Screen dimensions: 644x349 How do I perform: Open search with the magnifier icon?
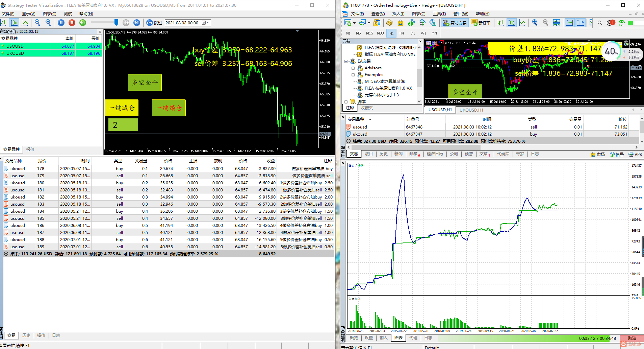click(x=600, y=23)
